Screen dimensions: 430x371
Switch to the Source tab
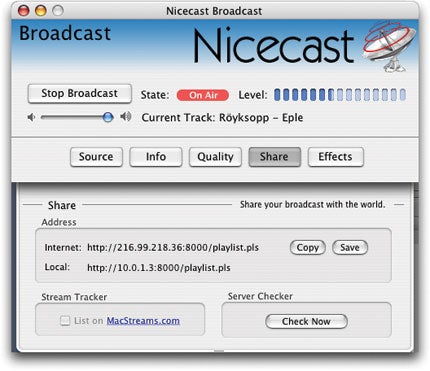click(x=96, y=157)
